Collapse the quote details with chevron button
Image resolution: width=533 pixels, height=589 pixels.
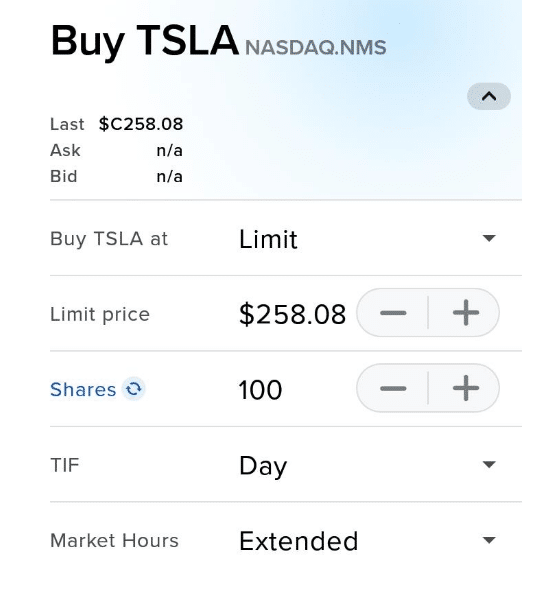488,97
